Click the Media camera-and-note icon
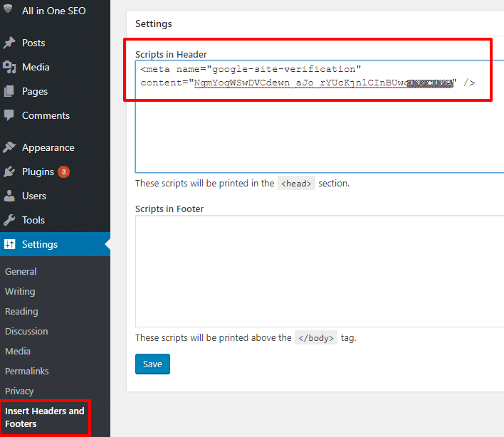 click(x=9, y=67)
